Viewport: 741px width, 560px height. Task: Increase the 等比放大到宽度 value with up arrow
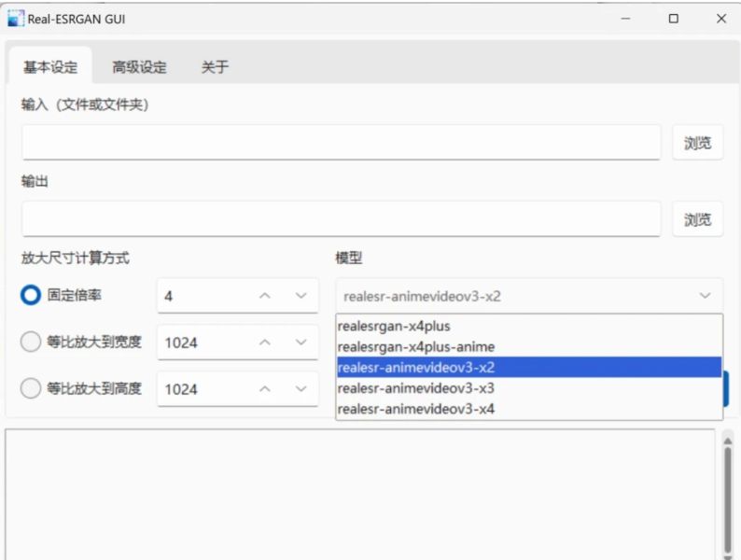pyautogui.click(x=265, y=343)
